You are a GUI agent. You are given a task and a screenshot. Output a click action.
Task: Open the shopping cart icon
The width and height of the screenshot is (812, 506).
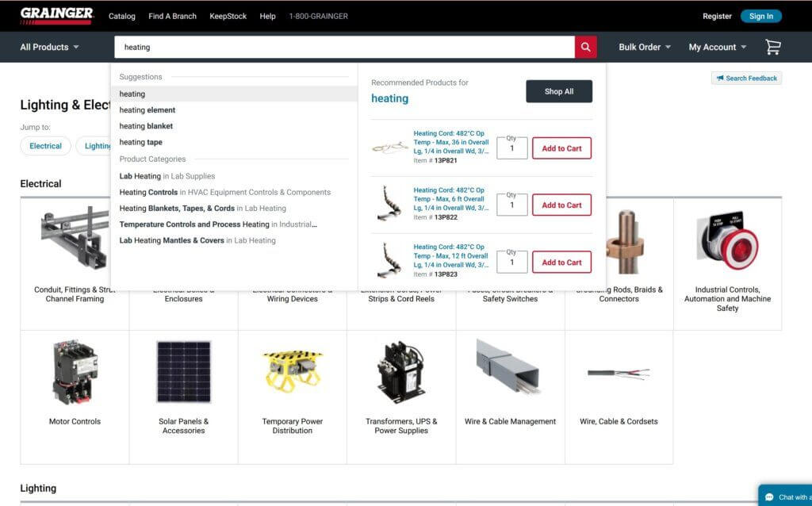click(773, 47)
